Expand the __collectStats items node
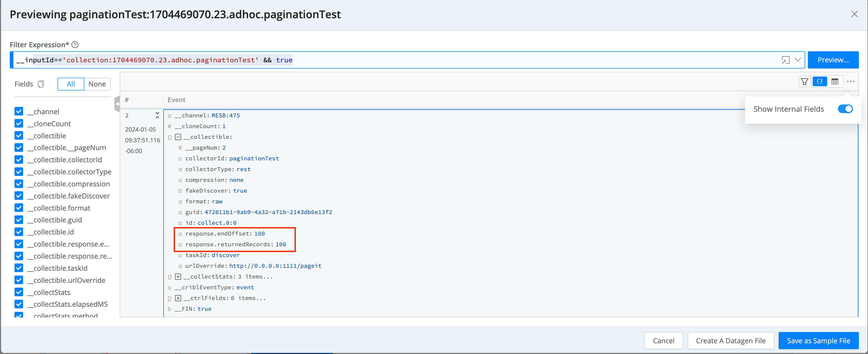The height and width of the screenshot is (354, 868). click(178, 276)
